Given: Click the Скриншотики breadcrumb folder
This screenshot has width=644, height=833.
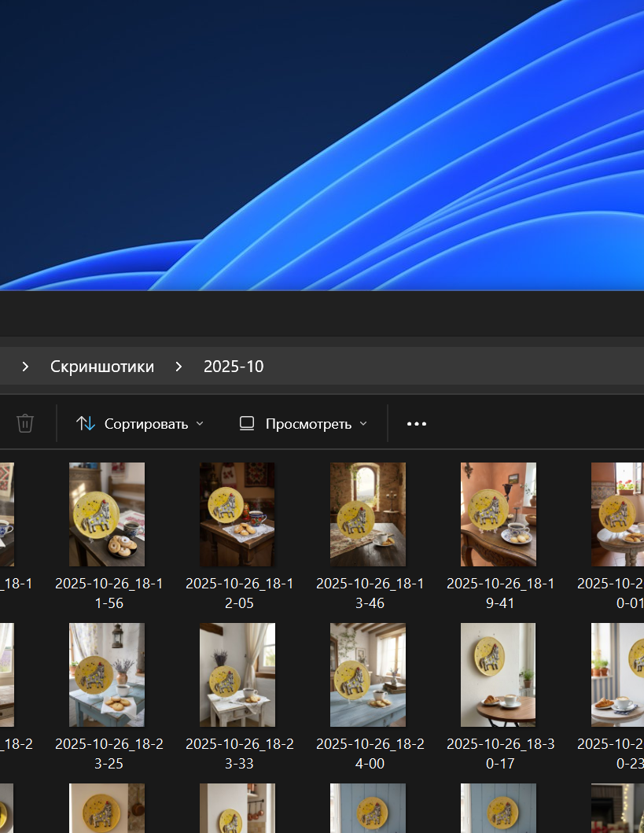Looking at the screenshot, I should point(102,366).
